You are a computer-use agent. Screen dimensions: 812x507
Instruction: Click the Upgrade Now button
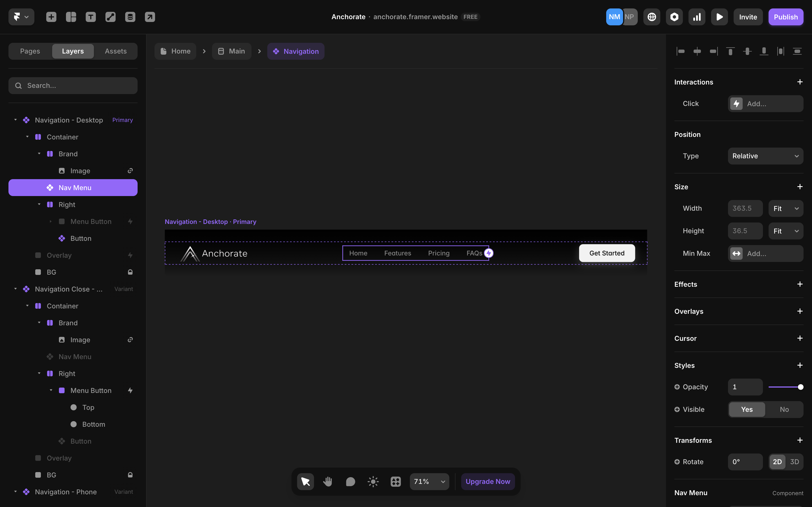coord(487,482)
